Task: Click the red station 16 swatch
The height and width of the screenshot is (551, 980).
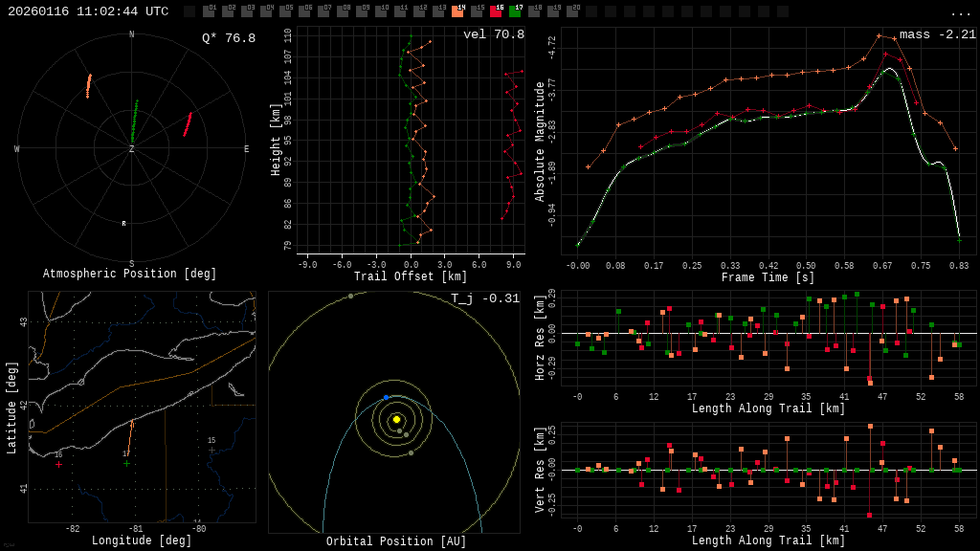Action: (496, 11)
